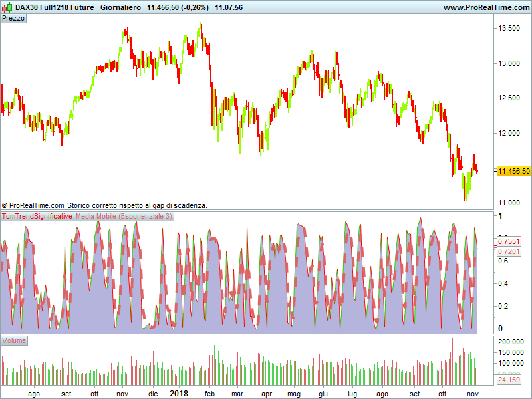Open the www.ProRealTime.com link
The image size is (532, 399).
[487, 7]
